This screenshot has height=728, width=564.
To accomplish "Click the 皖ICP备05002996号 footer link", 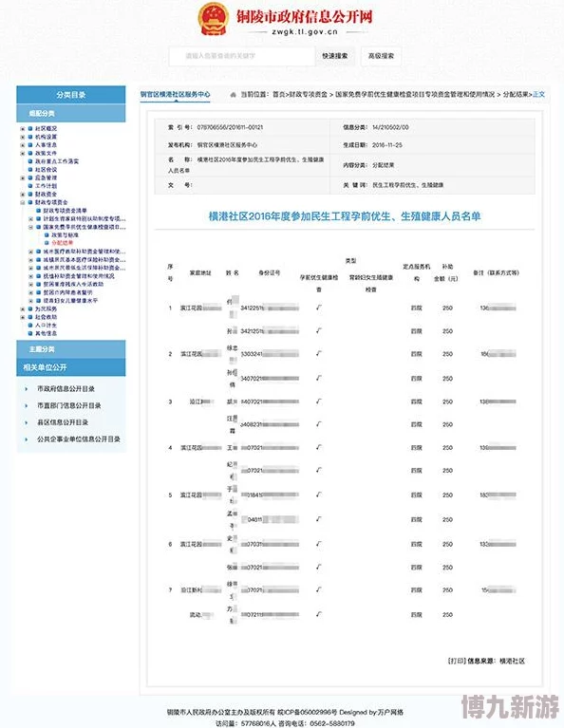I will click(x=307, y=712).
